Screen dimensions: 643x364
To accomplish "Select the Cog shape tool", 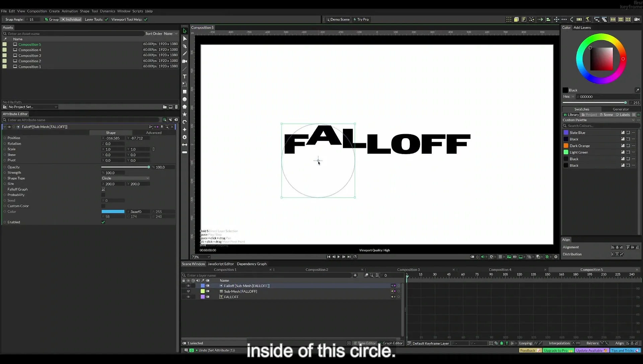I will pyautogui.click(x=185, y=137).
